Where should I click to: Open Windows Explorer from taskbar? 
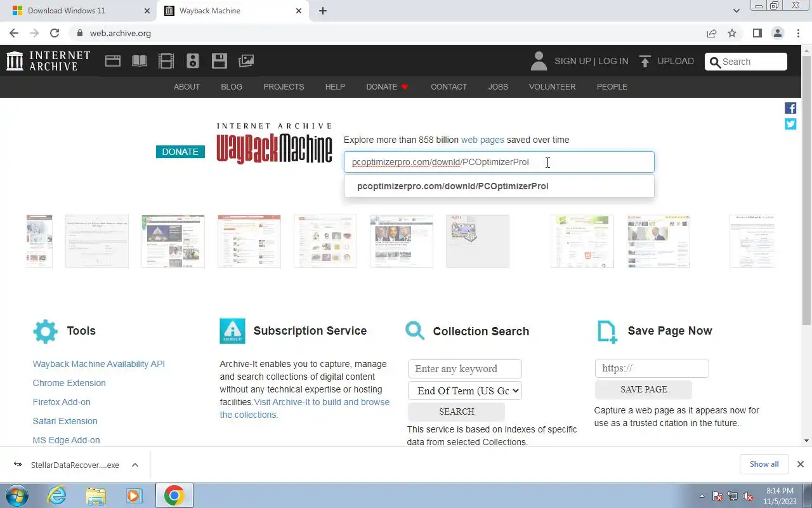point(96,495)
